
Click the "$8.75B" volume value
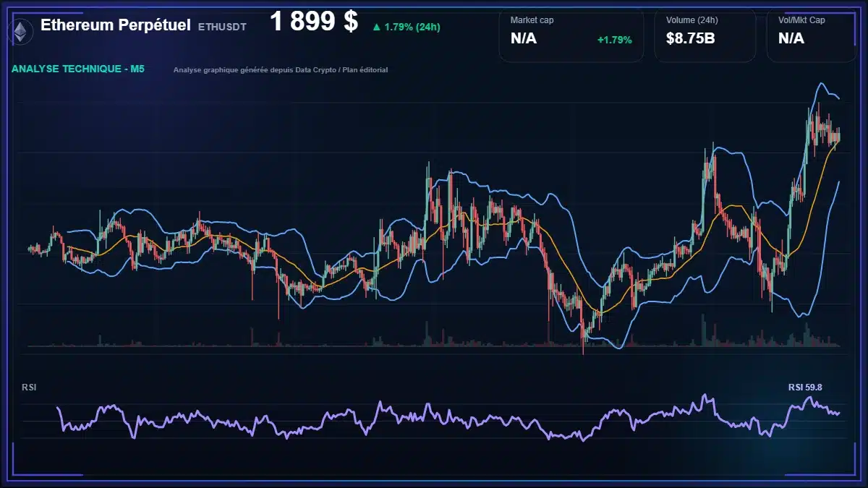pyautogui.click(x=691, y=38)
